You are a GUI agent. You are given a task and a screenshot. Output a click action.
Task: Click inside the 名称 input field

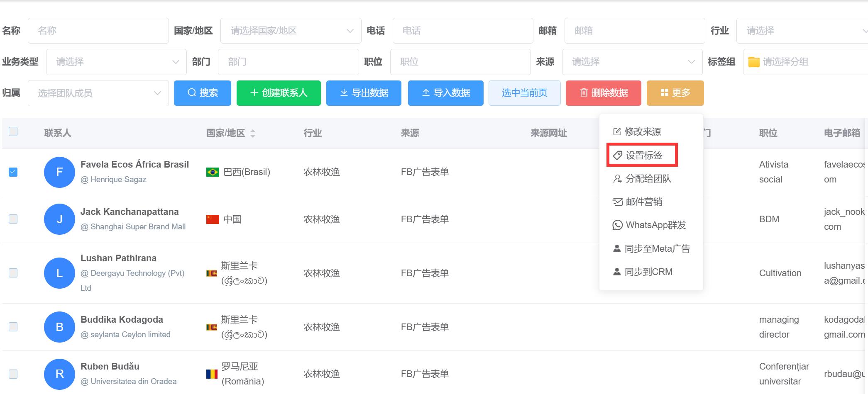point(98,30)
